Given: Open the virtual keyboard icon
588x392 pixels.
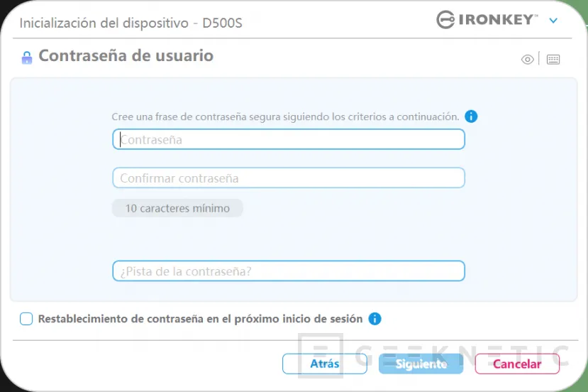Looking at the screenshot, I should [x=553, y=60].
